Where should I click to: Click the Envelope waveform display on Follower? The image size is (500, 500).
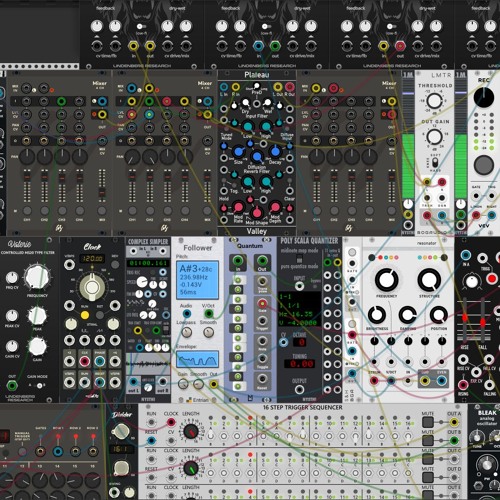pyautogui.click(x=197, y=359)
